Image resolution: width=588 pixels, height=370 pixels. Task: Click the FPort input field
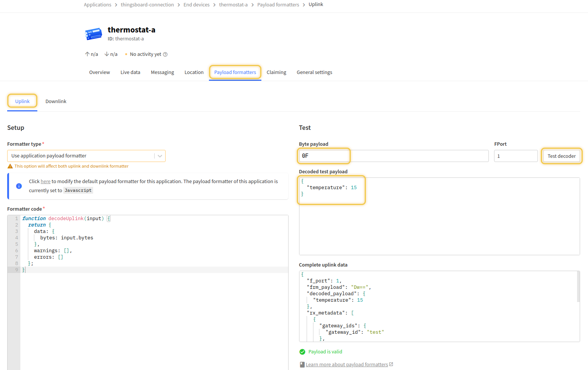pyautogui.click(x=515, y=156)
